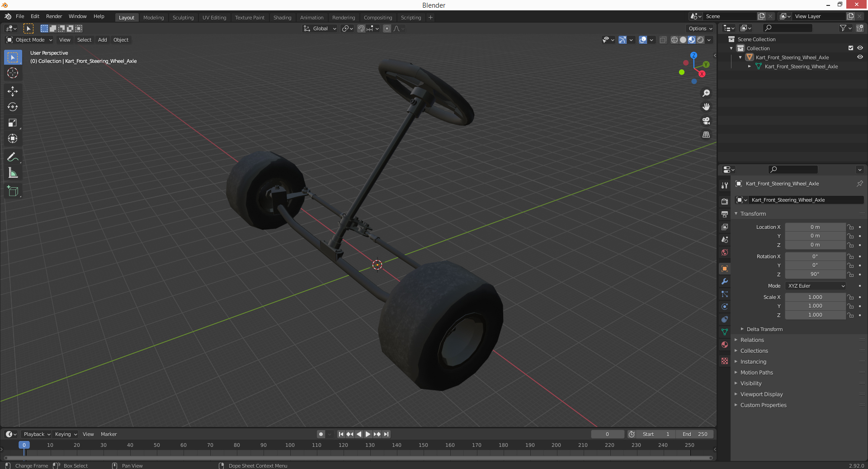Open the Options dropdown in viewport

[x=700, y=28]
